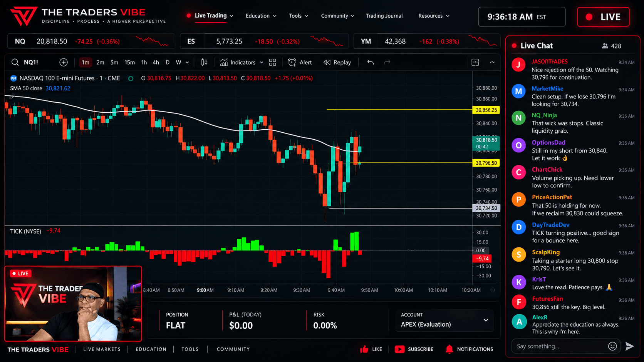Image resolution: width=644 pixels, height=362 pixels.
Task: Open the indicator templates grid icon
Action: point(273,62)
